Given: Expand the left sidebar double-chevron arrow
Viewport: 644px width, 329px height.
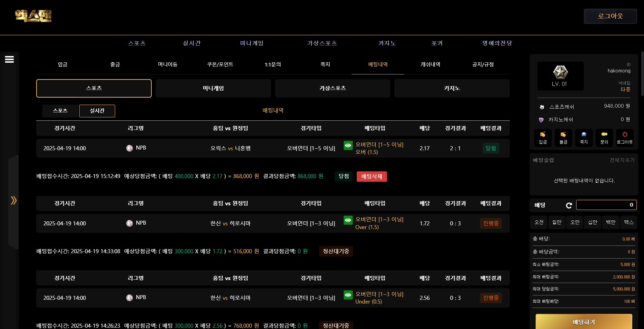Looking at the screenshot, I should tap(13, 201).
